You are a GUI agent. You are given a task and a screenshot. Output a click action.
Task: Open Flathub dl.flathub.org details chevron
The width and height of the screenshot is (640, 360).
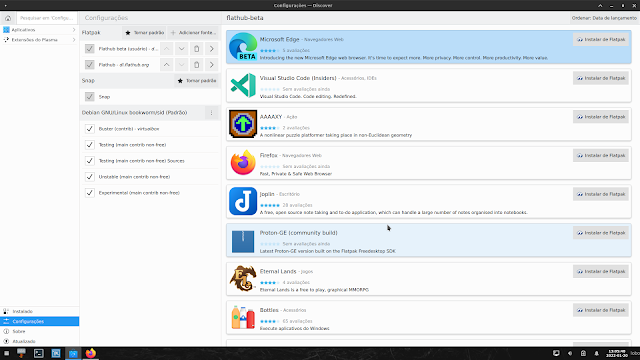(x=211, y=65)
